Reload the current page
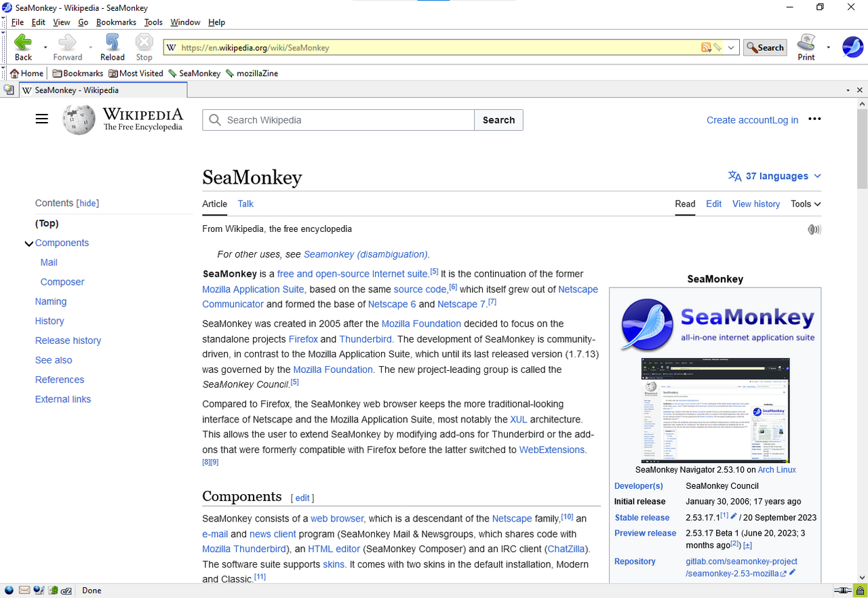Image resolution: width=868 pixels, height=598 pixels. click(x=113, y=47)
